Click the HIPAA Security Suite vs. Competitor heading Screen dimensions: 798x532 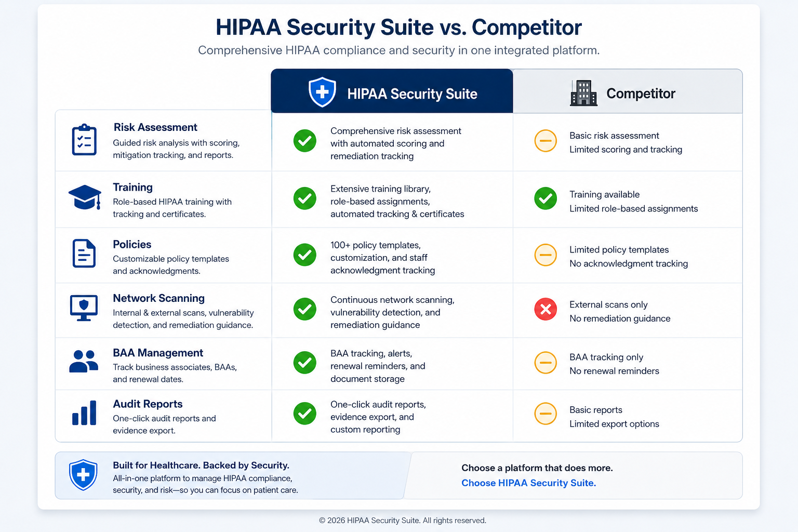(x=398, y=27)
